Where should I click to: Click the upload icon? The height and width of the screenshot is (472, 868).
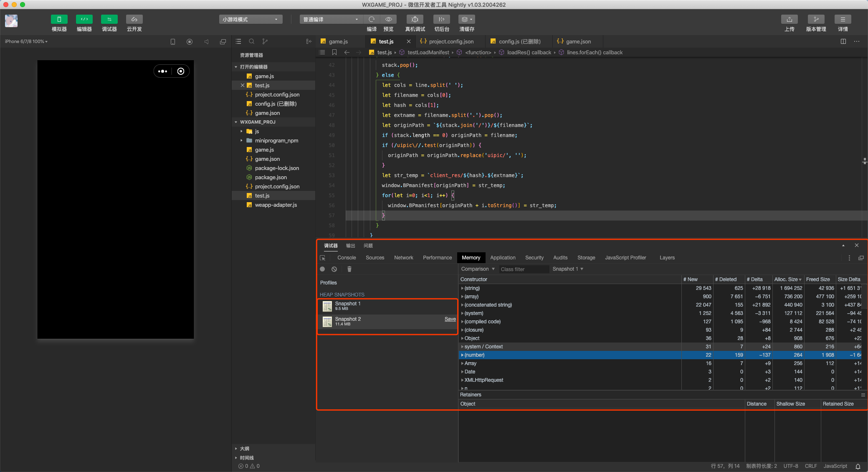(x=789, y=19)
